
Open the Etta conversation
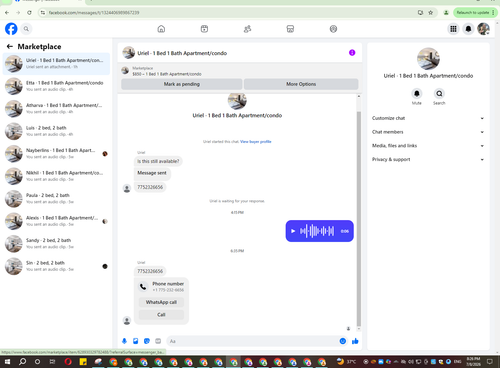tap(56, 86)
